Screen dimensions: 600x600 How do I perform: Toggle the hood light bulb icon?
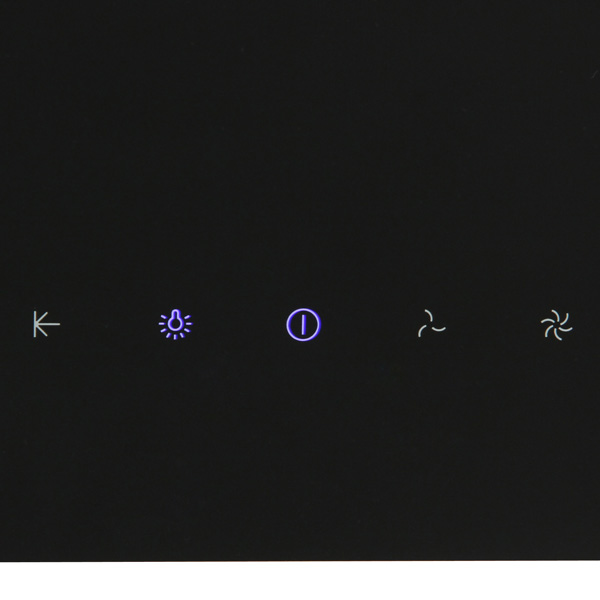(x=176, y=324)
